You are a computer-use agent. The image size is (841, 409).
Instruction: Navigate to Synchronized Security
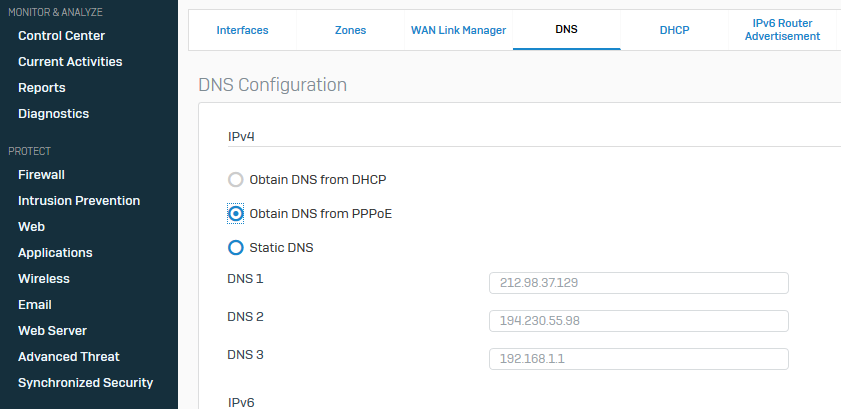pyautogui.click(x=85, y=383)
